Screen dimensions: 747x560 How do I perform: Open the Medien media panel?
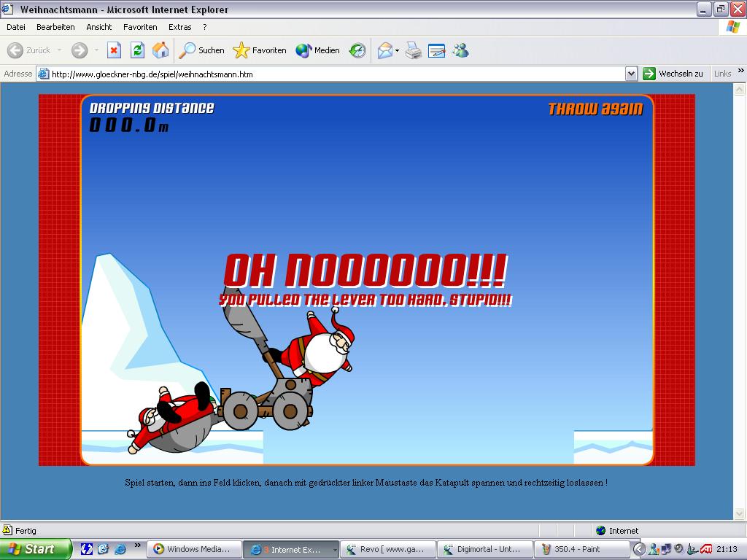(317, 50)
